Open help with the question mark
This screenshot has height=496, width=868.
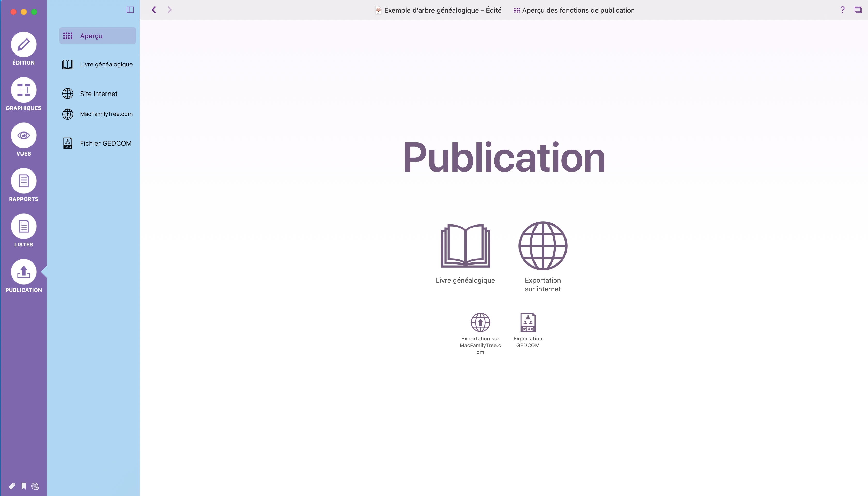[842, 10]
